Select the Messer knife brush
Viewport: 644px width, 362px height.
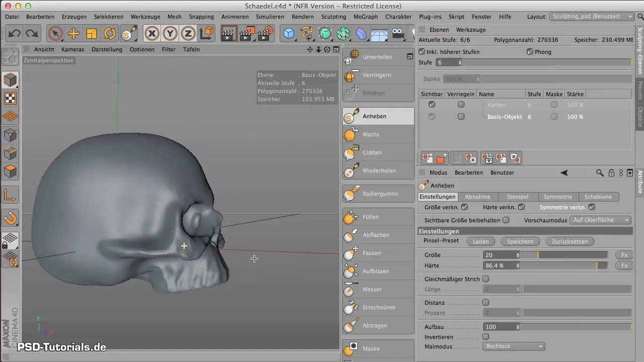(x=378, y=289)
